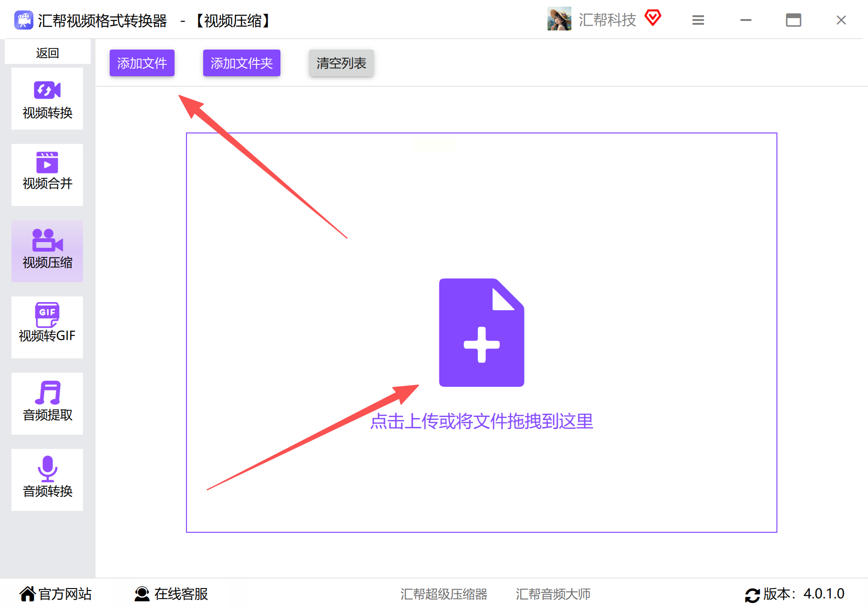Click the purple add-file document icon
The image size is (868, 610).
[x=482, y=333]
